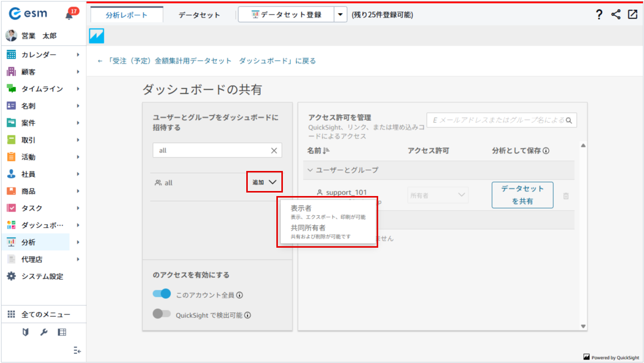Disable the このアカウント全員 access toggle
The image size is (644, 363).
click(x=162, y=294)
